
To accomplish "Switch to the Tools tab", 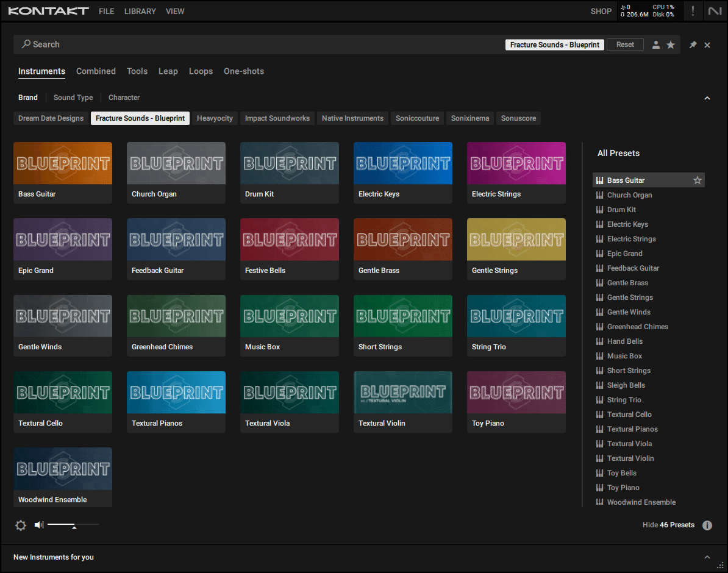I will tap(137, 71).
